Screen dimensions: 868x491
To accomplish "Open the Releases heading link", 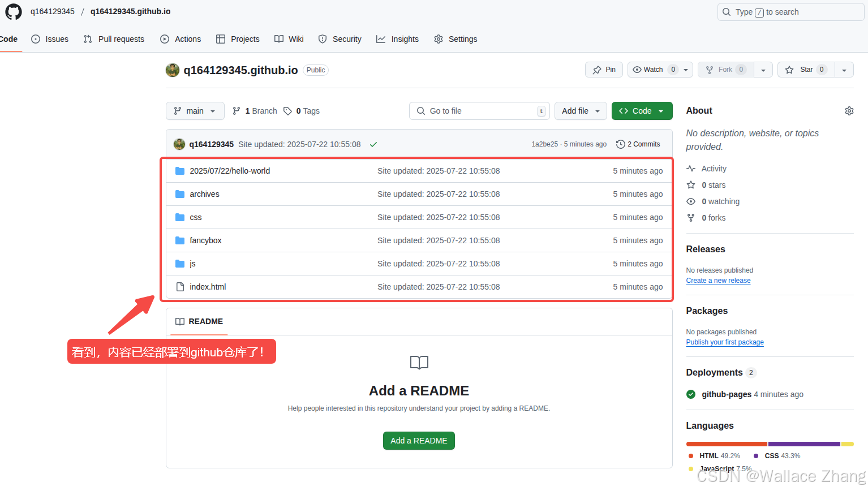I will pos(706,249).
